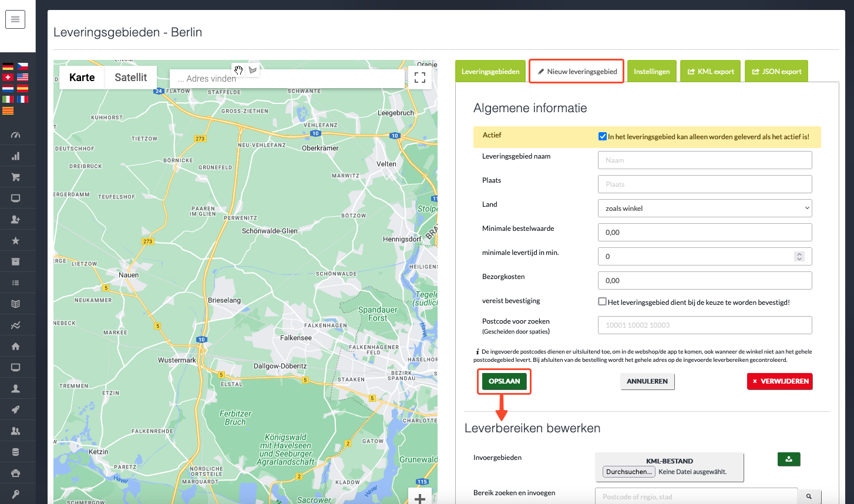The image size is (854, 504).
Task: Toggle the Actief checkbox
Action: tap(602, 137)
